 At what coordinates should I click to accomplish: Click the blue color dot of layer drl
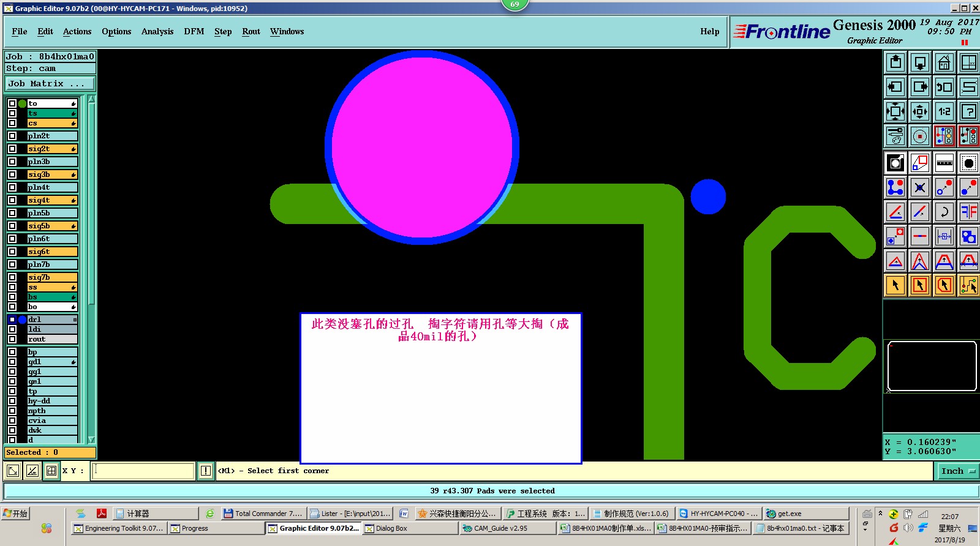click(22, 320)
